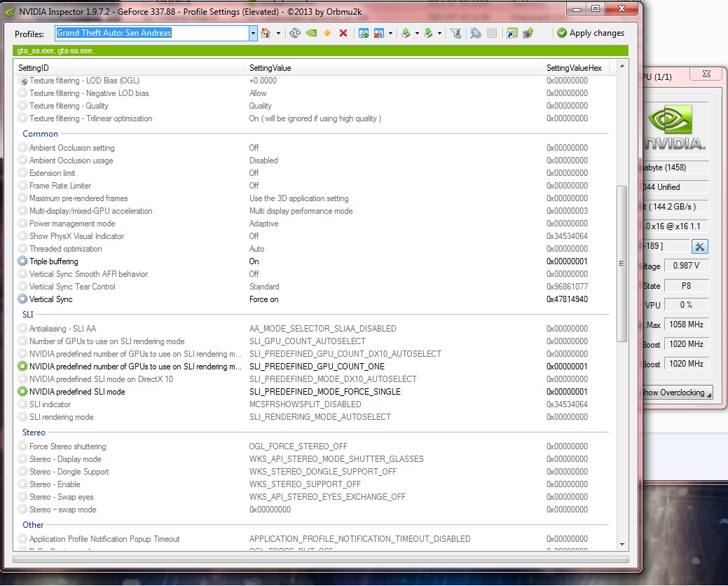The image size is (728, 586).
Task: Click gear icon for Stereo - Enable
Action: (x=22, y=484)
